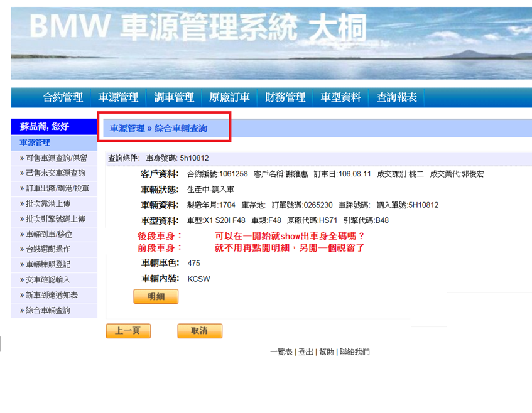Click the 訂單號碼:0265230 text
The height and width of the screenshot is (413, 532).
coord(302,205)
